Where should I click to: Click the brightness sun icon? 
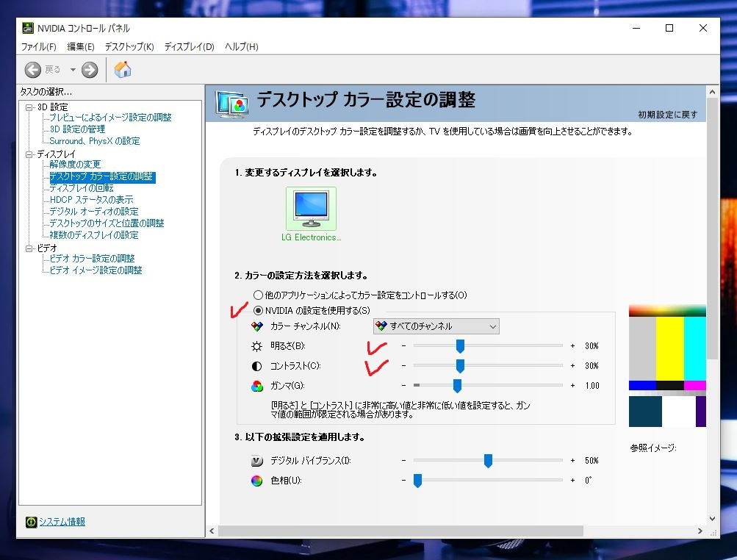point(256,346)
